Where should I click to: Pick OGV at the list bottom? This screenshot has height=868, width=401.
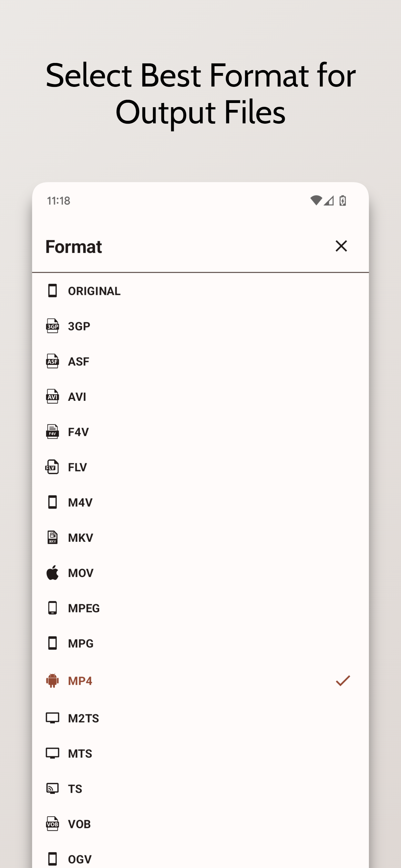tap(79, 859)
